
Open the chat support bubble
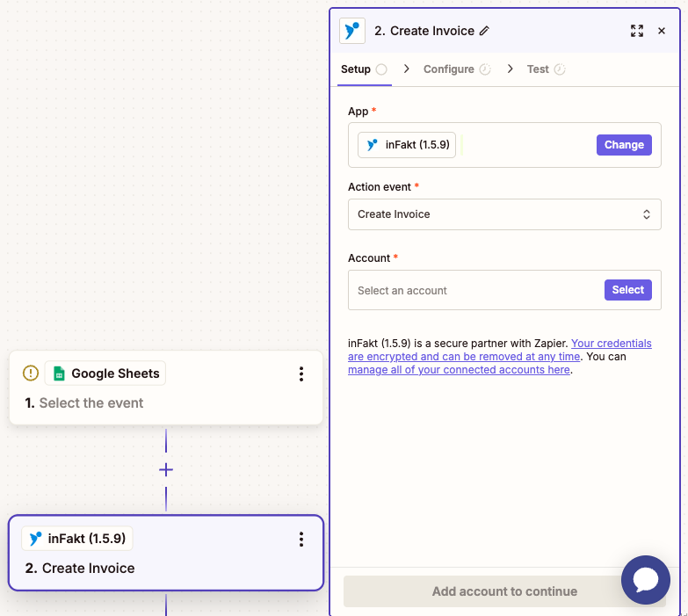point(645,580)
